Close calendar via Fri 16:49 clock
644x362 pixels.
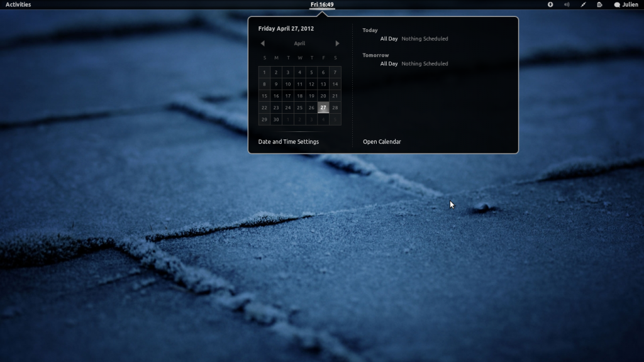(322, 4)
